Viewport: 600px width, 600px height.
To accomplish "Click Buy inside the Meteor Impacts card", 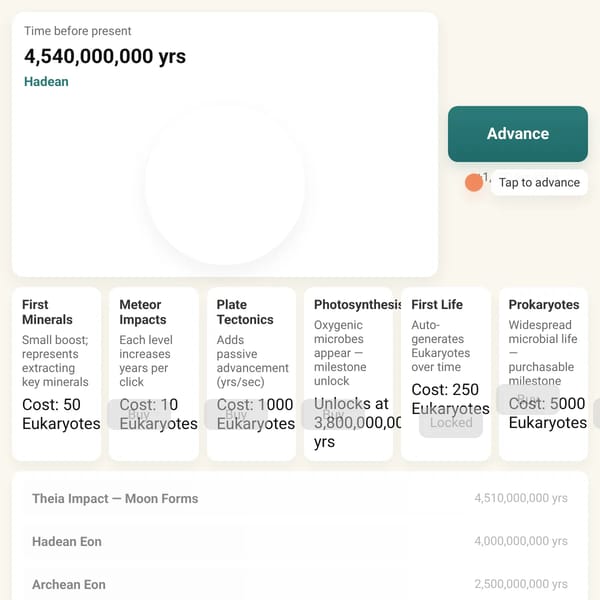I will [x=139, y=414].
